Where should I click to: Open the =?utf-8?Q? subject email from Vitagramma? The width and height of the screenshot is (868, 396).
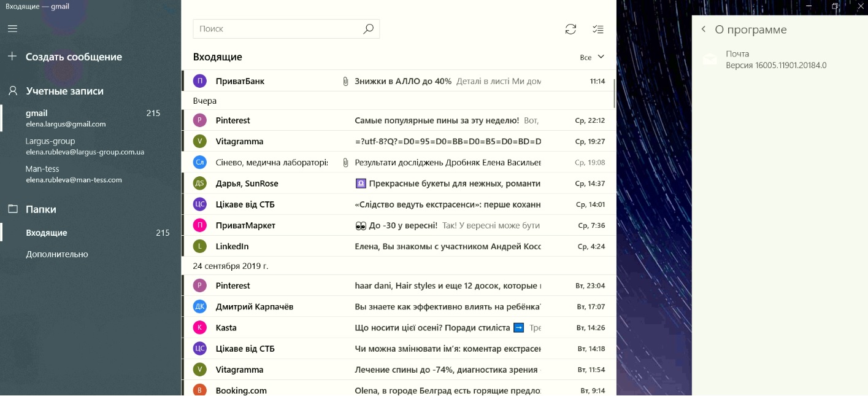pyautogui.click(x=399, y=141)
